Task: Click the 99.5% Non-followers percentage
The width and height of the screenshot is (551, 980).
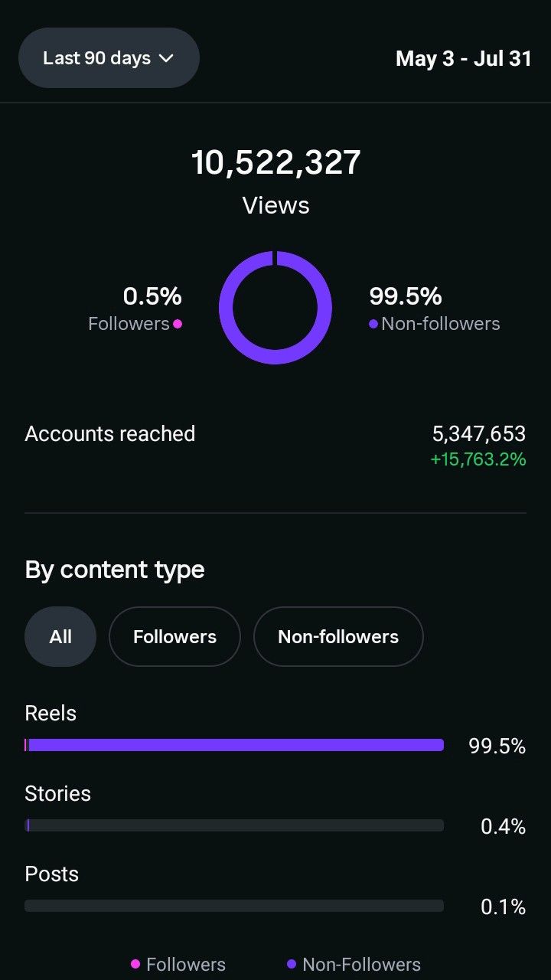Action: pos(405,296)
